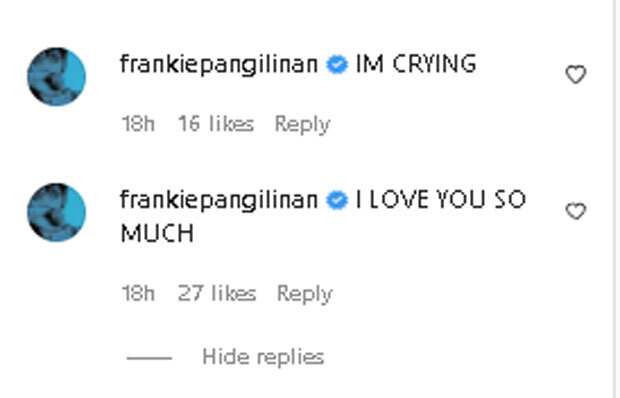Open profile picture beside "IM CRYING" comment

(x=57, y=77)
